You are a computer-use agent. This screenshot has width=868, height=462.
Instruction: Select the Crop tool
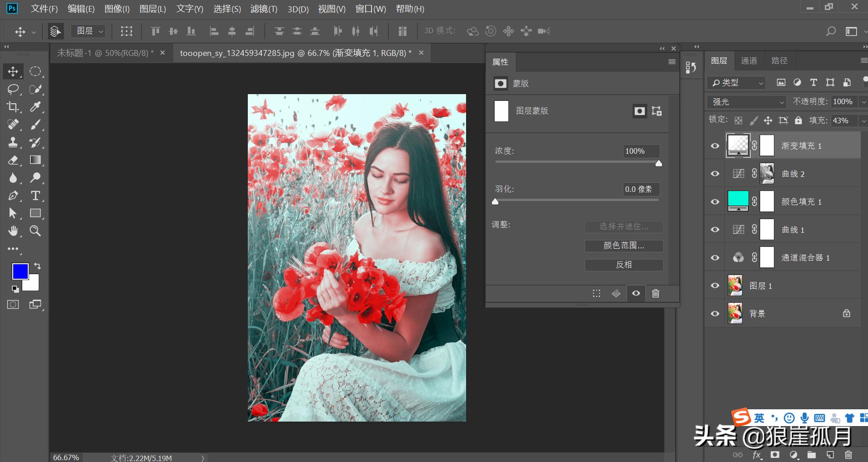click(x=13, y=107)
